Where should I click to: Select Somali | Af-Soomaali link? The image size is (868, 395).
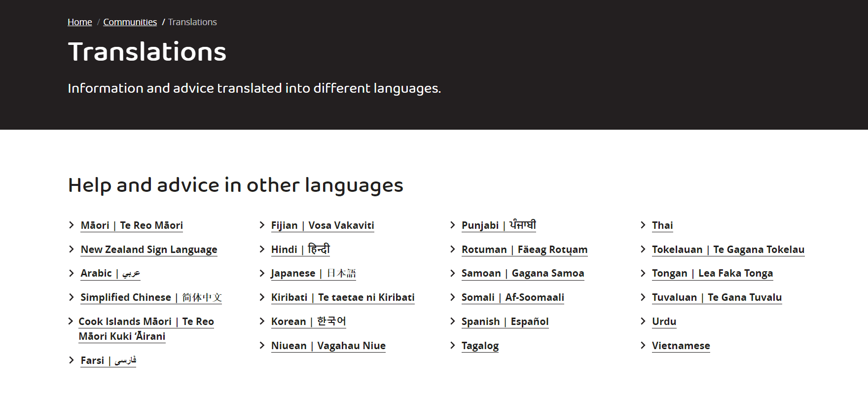coord(513,297)
